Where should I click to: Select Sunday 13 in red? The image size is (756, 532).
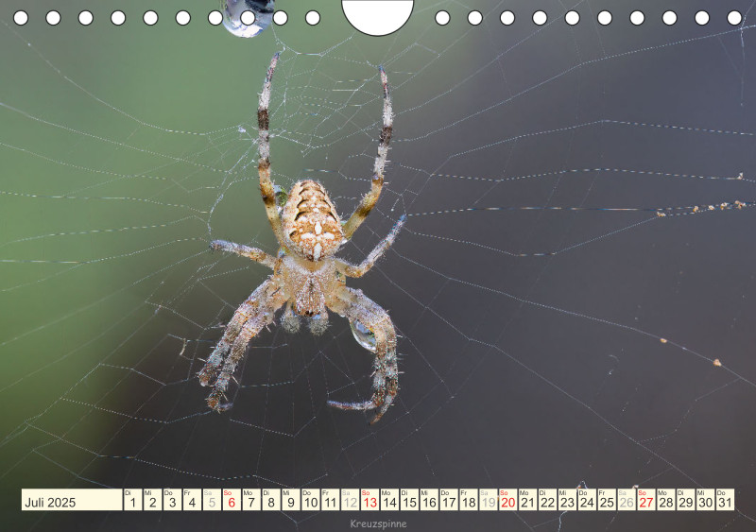(x=369, y=500)
